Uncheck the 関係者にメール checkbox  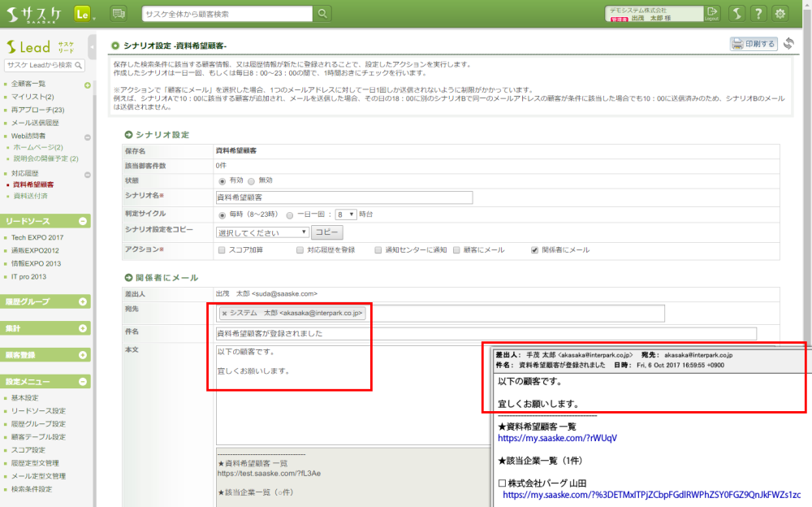pos(534,249)
